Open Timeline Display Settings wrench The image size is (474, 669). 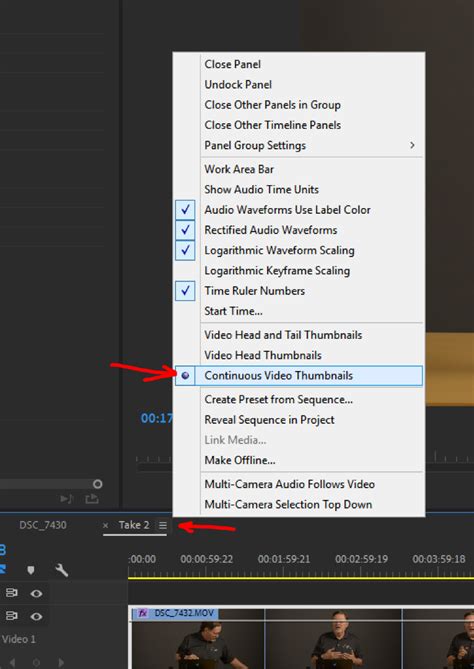[x=61, y=570]
